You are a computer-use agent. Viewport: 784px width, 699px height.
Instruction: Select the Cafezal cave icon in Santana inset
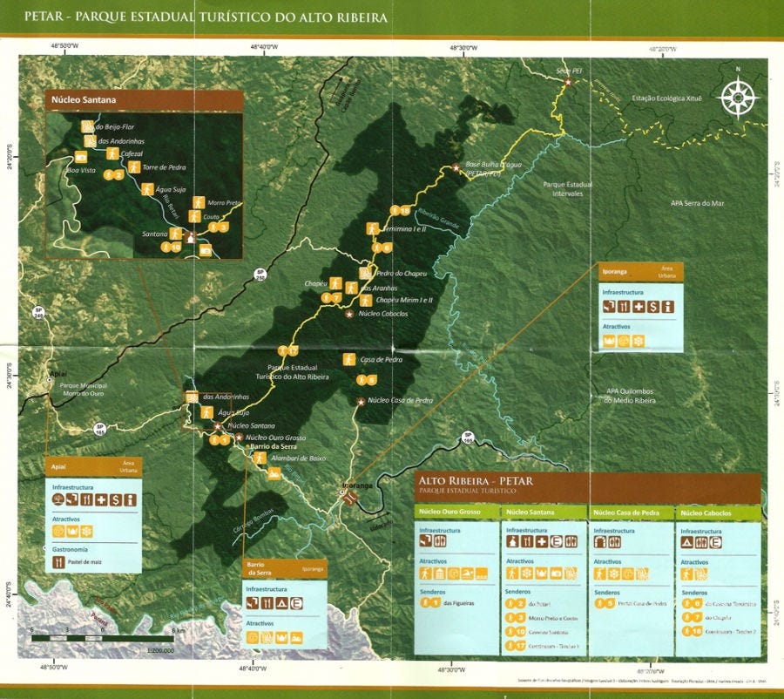point(112,153)
